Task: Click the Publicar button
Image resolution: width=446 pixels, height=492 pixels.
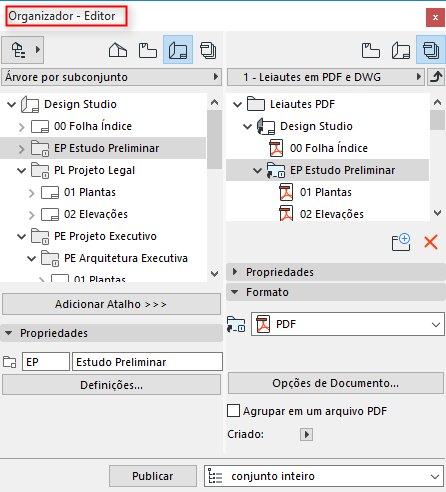Action: (153, 476)
